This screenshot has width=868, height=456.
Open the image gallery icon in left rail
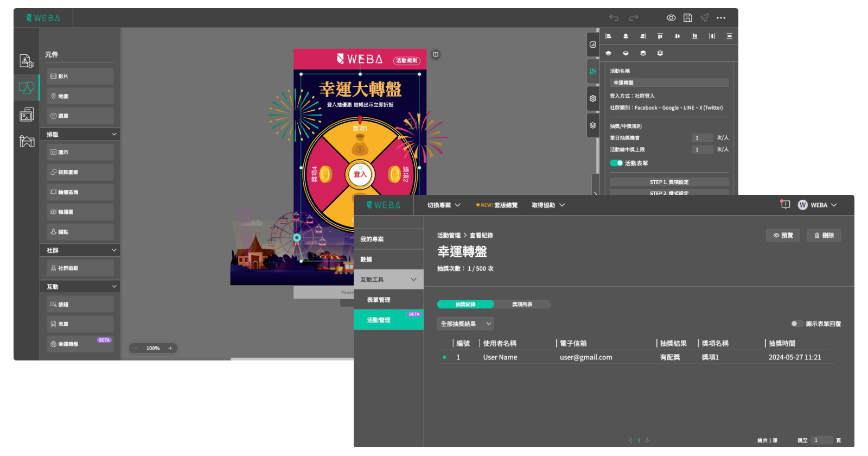27,115
